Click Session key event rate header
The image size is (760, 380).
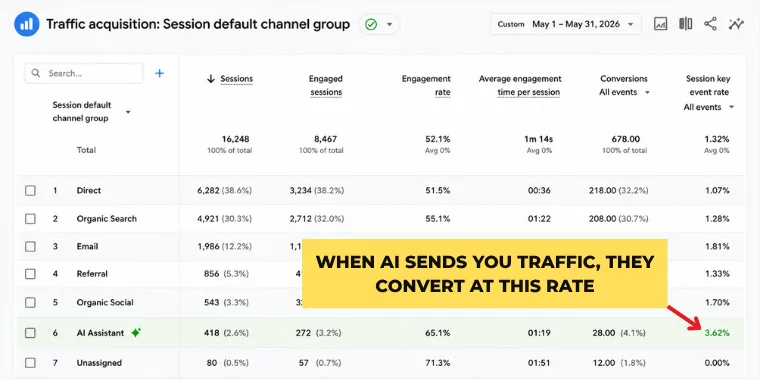tap(708, 85)
